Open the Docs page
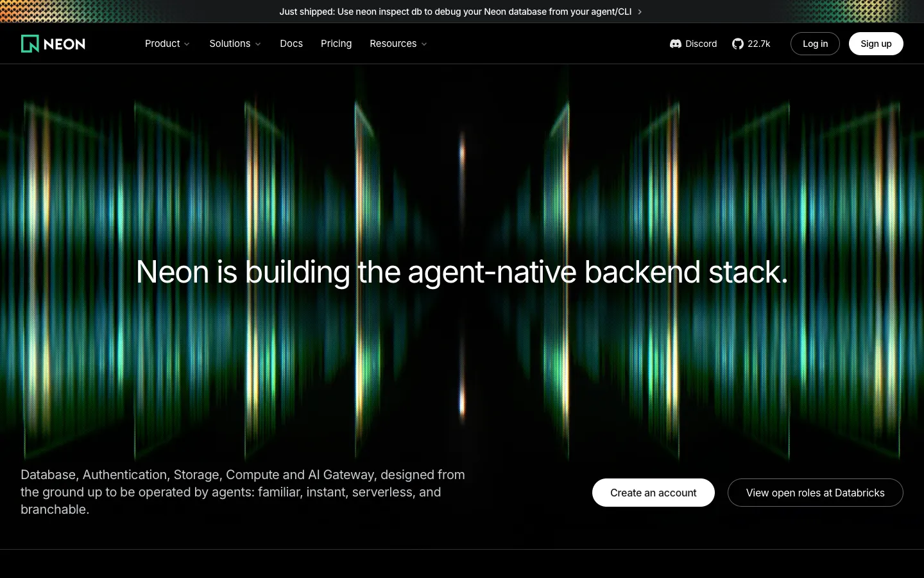The image size is (924, 578). click(291, 44)
